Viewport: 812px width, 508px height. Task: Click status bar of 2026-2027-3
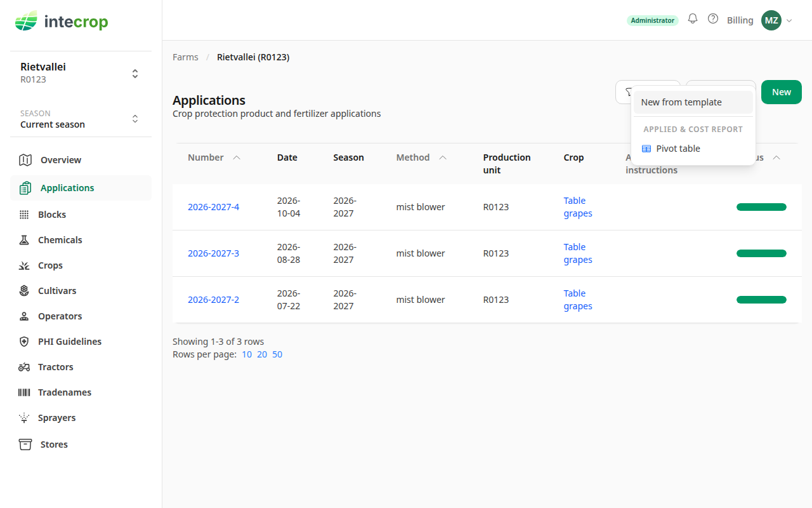761,253
